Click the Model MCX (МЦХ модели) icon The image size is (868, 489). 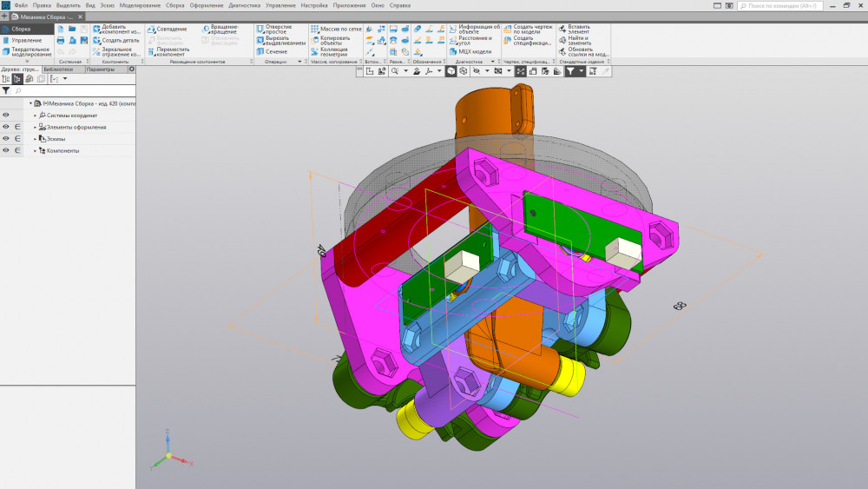452,52
